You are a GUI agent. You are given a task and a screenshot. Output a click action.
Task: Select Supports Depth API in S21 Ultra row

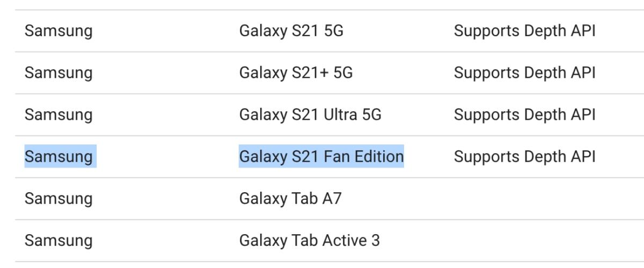point(524,115)
